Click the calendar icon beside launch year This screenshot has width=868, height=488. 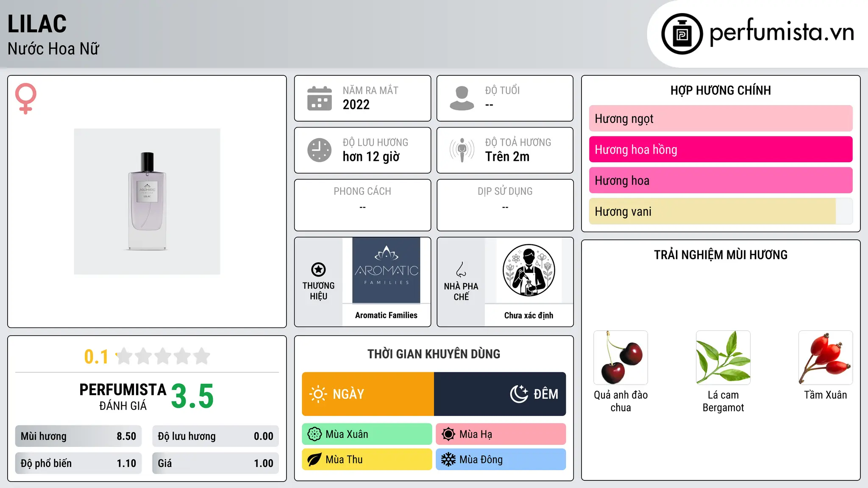pyautogui.click(x=320, y=98)
